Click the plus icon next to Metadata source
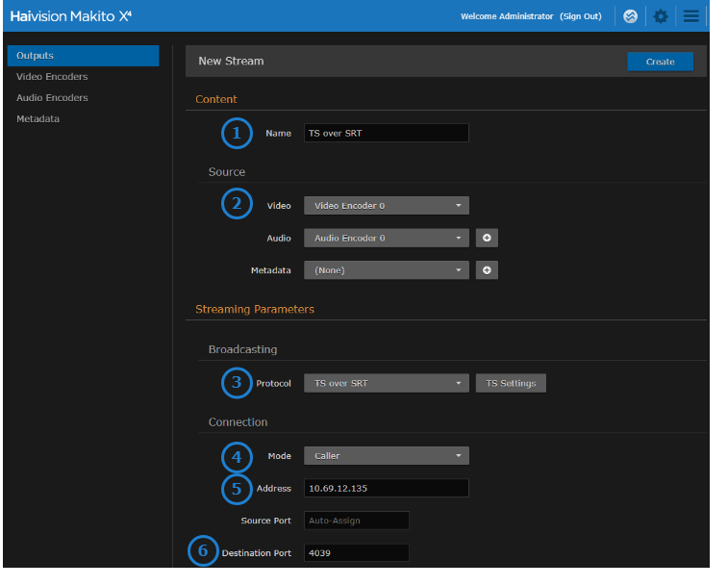This screenshot has width=728, height=586. (x=488, y=270)
